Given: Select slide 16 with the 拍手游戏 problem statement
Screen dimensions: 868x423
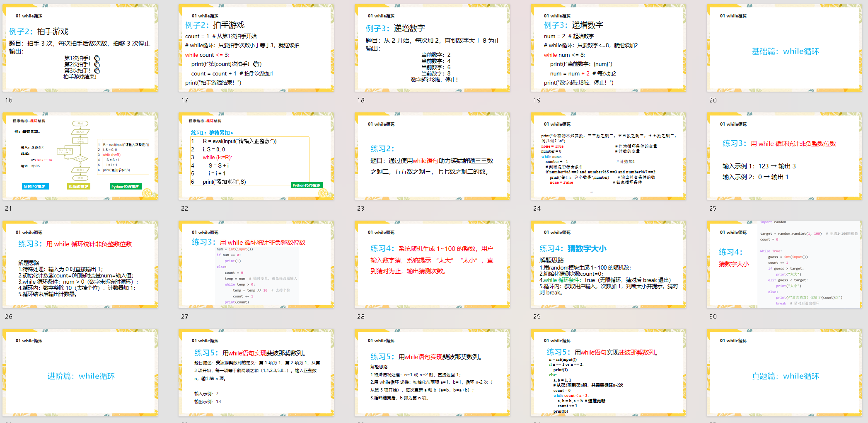Looking at the screenshot, I should click(x=80, y=48).
